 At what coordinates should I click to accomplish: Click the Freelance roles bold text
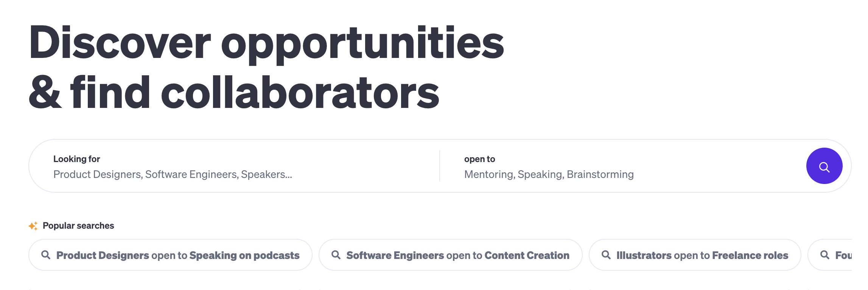coord(750,256)
